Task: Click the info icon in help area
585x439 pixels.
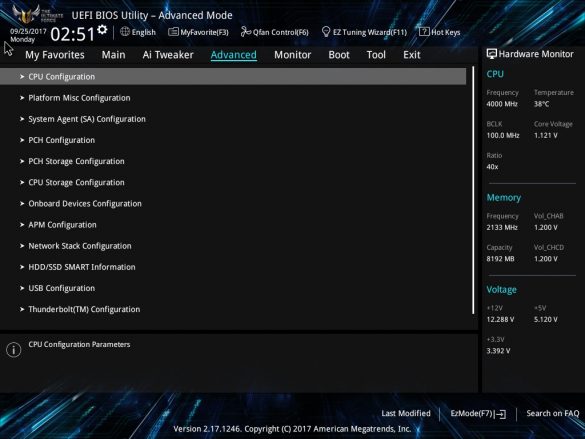Action: click(14, 349)
